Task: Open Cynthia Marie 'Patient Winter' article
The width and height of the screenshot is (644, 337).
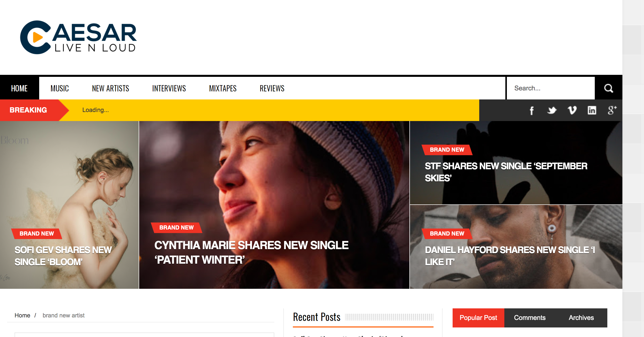Action: coord(251,252)
